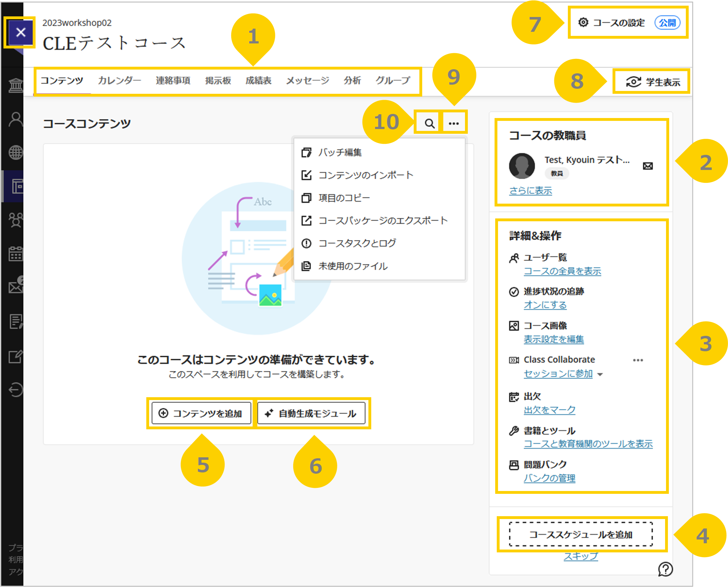This screenshot has width=728, height=587.
Task: Select the グループ tab
Action: click(393, 81)
